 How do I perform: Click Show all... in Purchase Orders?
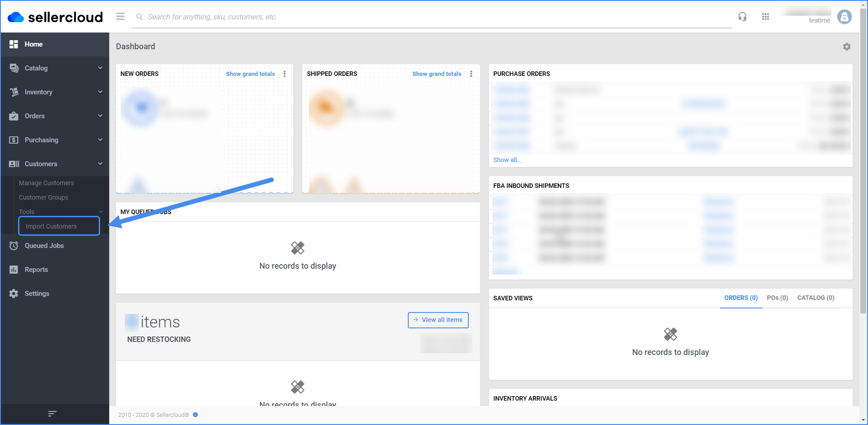click(508, 160)
